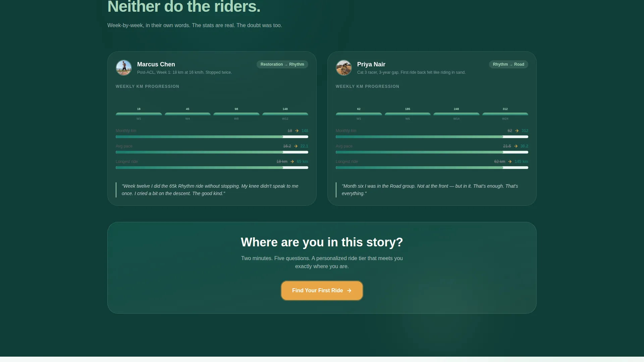The image size is (644, 362).
Task: Click the arrow in Marcus's Longest ride stat
Action: [292, 162]
